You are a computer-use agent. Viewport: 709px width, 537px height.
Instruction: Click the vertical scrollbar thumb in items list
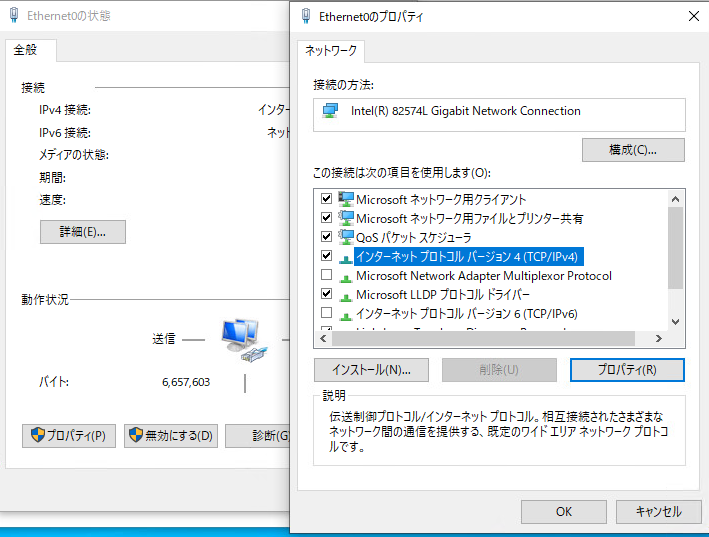(676, 248)
